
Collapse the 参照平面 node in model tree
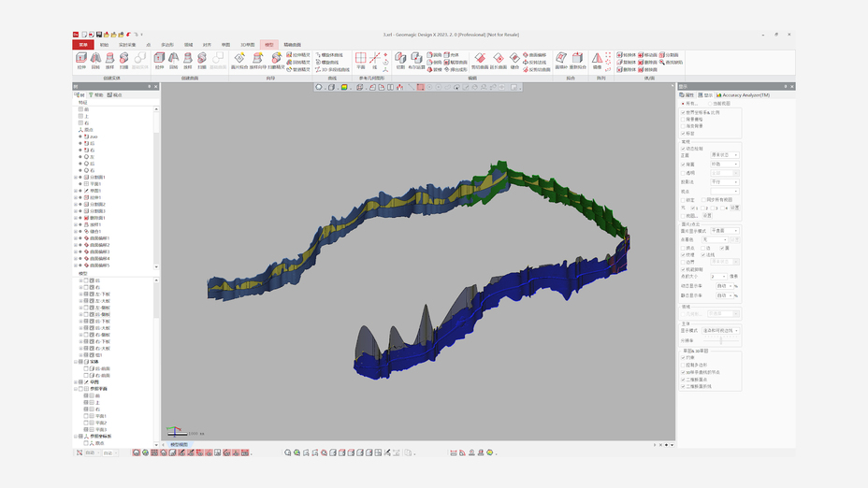coord(76,389)
